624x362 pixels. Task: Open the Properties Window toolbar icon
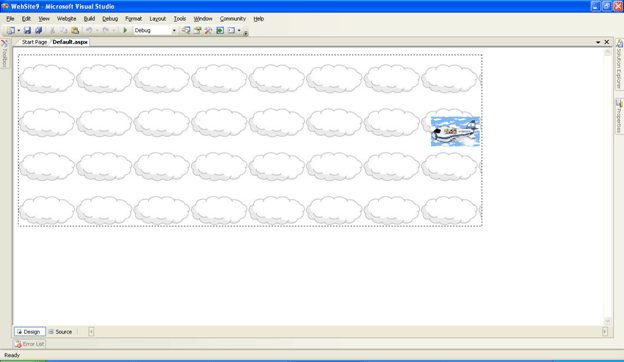click(x=197, y=30)
